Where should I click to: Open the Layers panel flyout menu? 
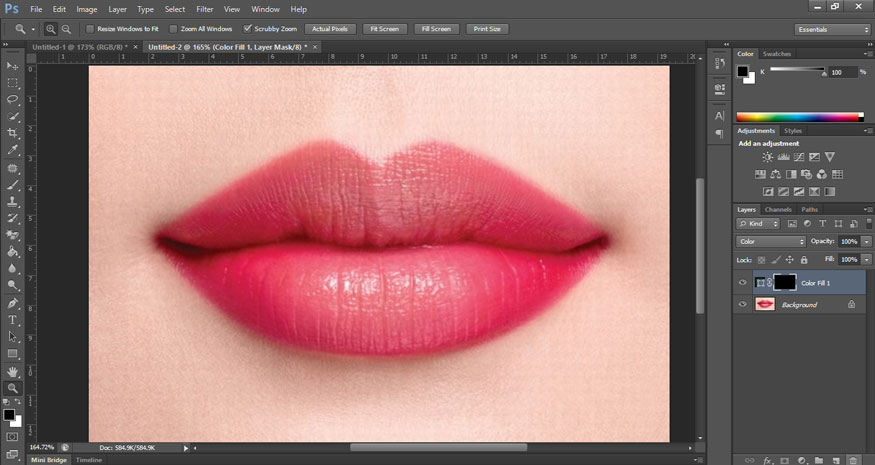tap(867, 210)
